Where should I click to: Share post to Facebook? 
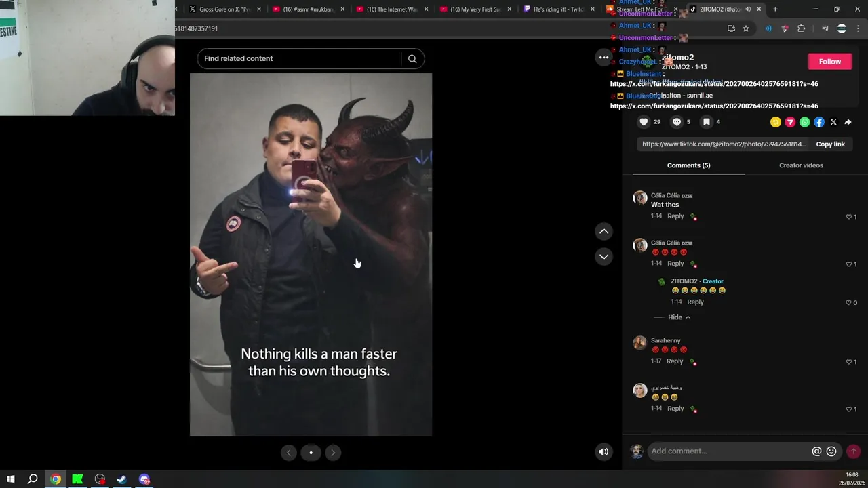[819, 122]
